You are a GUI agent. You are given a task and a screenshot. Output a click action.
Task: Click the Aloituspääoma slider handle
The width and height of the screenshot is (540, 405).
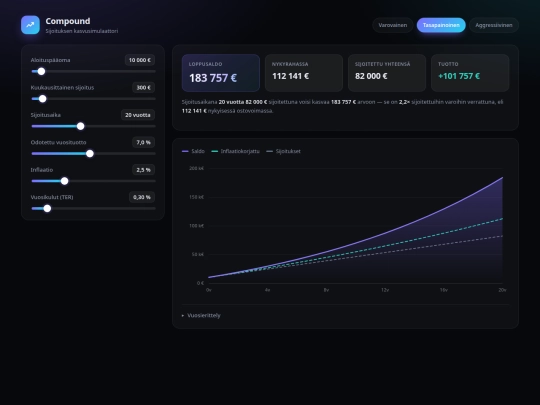41,71
